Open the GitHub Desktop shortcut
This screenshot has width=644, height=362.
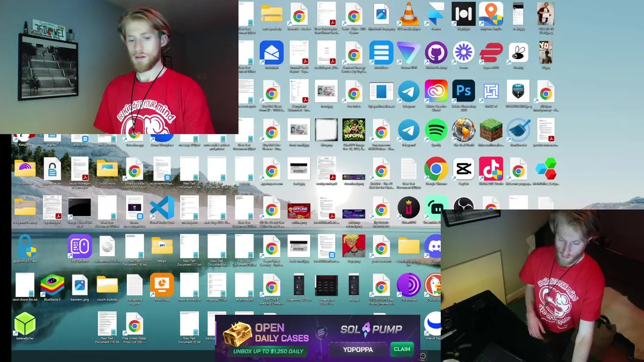pyautogui.click(x=436, y=53)
